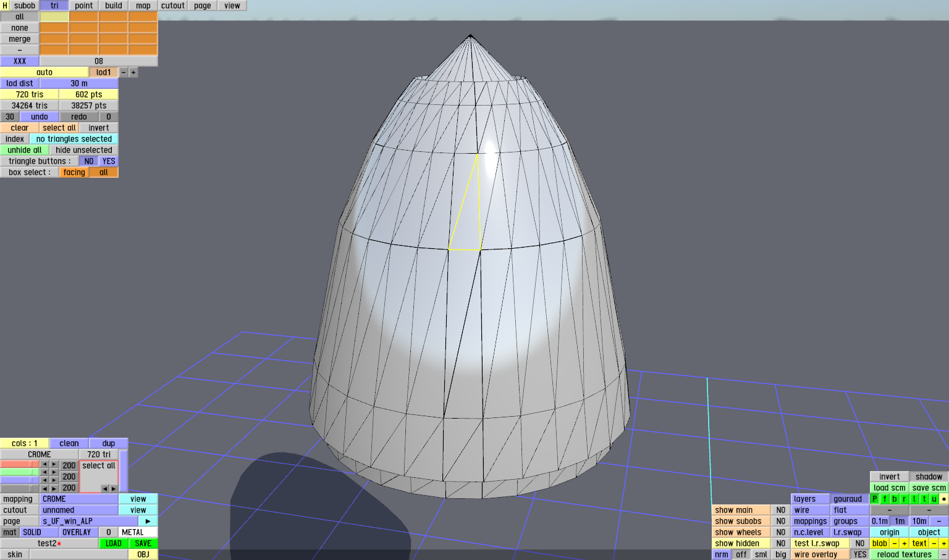Enable the shadow toggle
Screen dimensions: 949x560
pyautogui.click(x=929, y=477)
